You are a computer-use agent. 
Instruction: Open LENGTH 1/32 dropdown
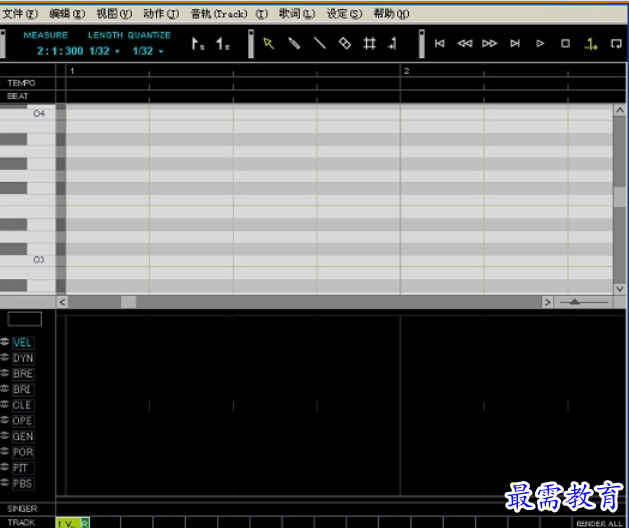(x=105, y=51)
